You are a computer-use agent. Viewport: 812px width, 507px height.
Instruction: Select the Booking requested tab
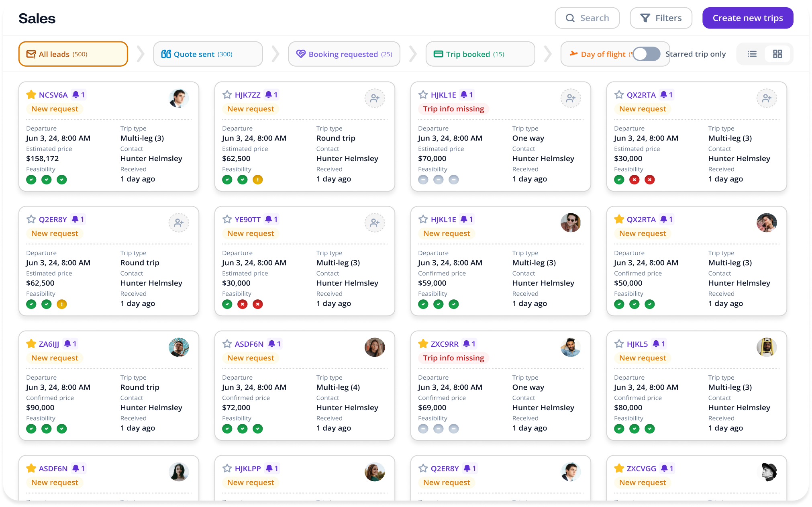coord(344,54)
